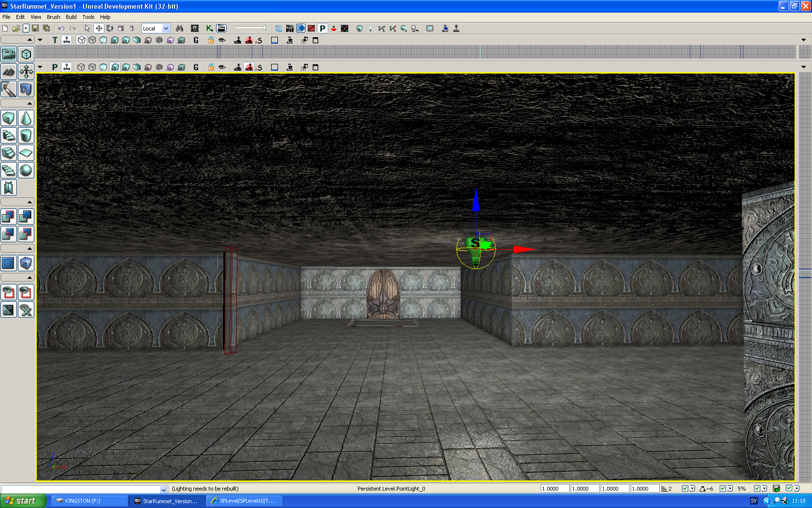Switch to Terrain editing mode

pyautogui.click(x=9, y=72)
